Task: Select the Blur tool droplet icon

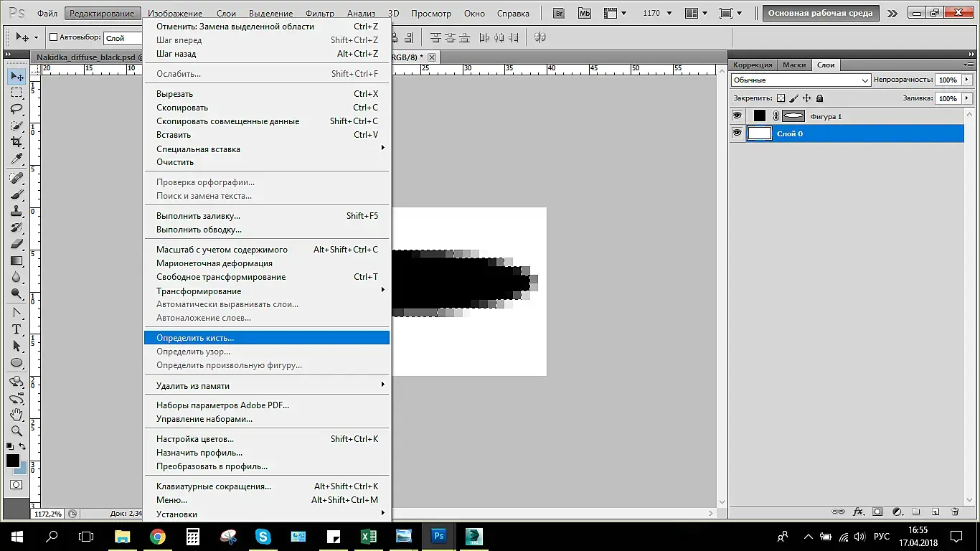Action: [17, 277]
